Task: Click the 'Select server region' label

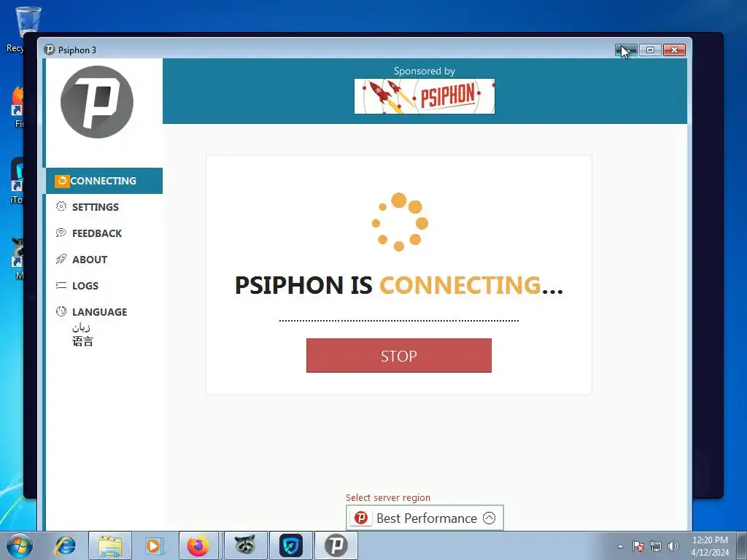Action: click(x=388, y=497)
